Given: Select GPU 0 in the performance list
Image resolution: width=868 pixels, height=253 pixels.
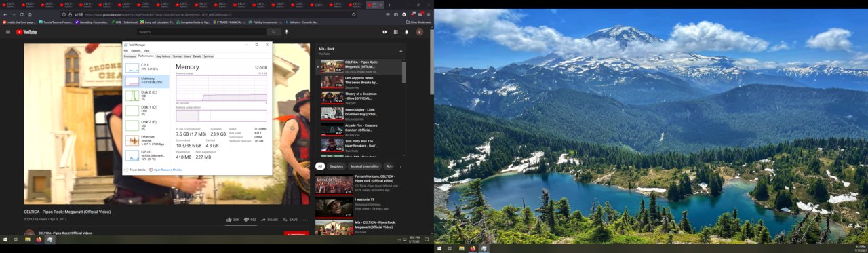Looking at the screenshot, I should point(146,155).
